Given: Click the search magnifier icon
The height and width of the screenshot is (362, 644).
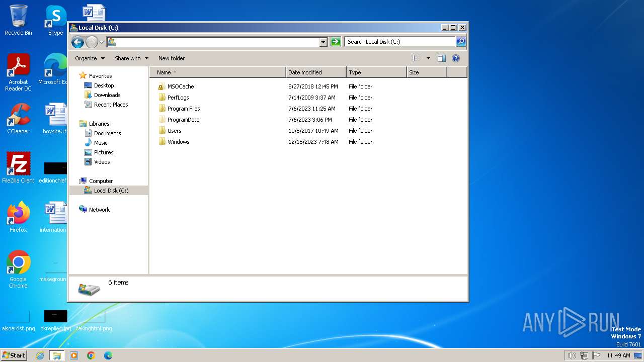Looking at the screenshot, I should pyautogui.click(x=461, y=42).
